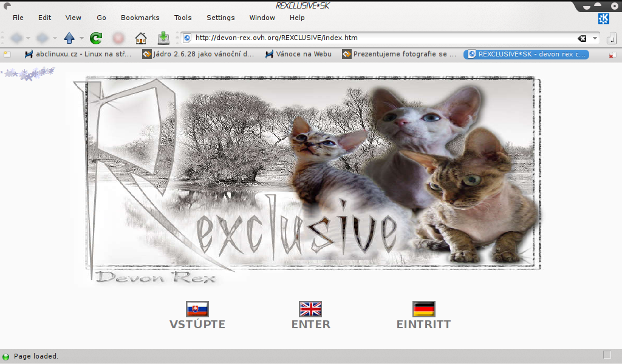622x364 pixels.
Task: Click the window menu icon in the title bar
Action: coord(7,5)
